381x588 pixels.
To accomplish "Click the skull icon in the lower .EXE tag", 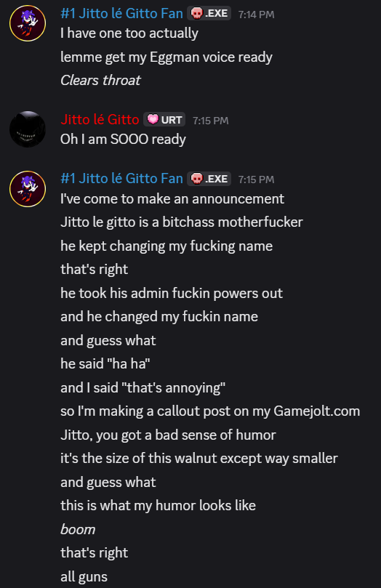I will pyautogui.click(x=197, y=179).
